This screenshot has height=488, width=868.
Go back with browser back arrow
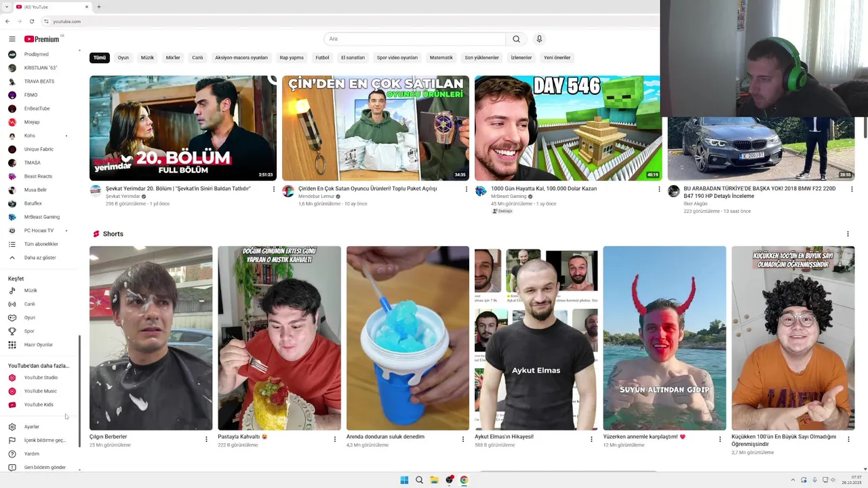tap(7, 22)
